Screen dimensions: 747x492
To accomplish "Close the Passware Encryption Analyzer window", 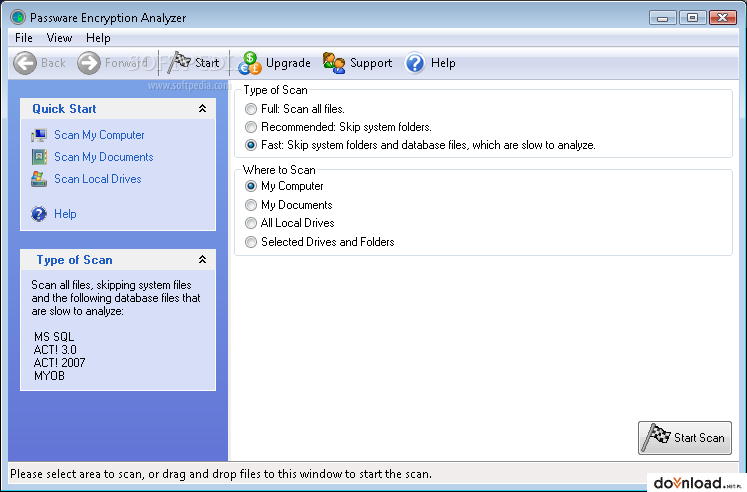I will click(x=723, y=18).
